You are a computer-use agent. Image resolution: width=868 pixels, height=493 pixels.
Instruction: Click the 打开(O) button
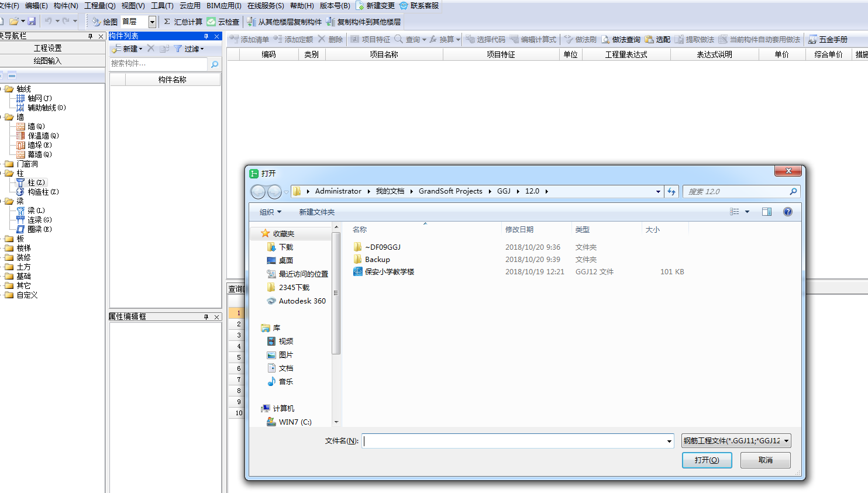(x=707, y=460)
